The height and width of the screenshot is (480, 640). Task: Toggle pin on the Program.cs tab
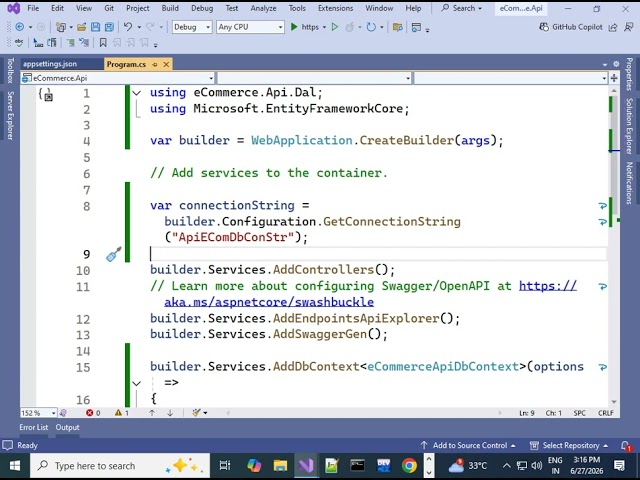click(x=155, y=64)
